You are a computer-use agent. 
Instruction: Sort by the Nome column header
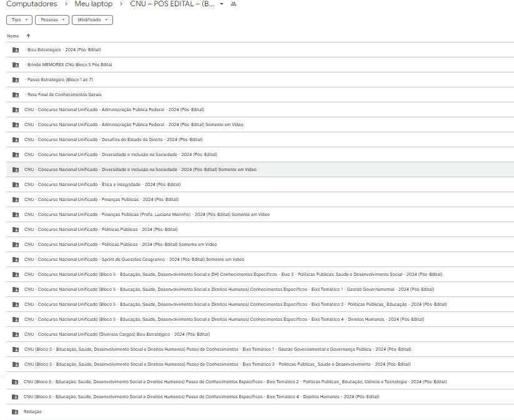[12, 36]
